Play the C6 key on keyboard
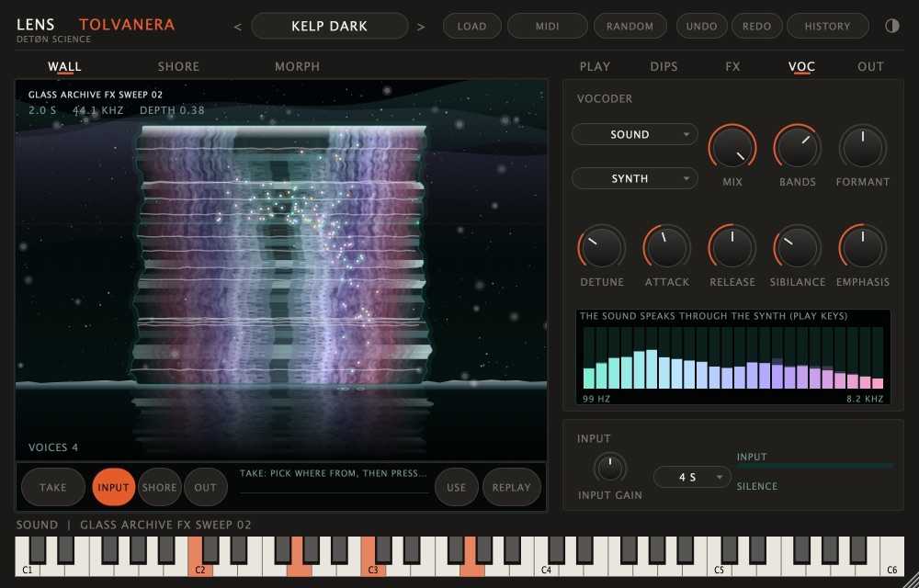Image resolution: width=919 pixels, height=588 pixels. pos(891,557)
